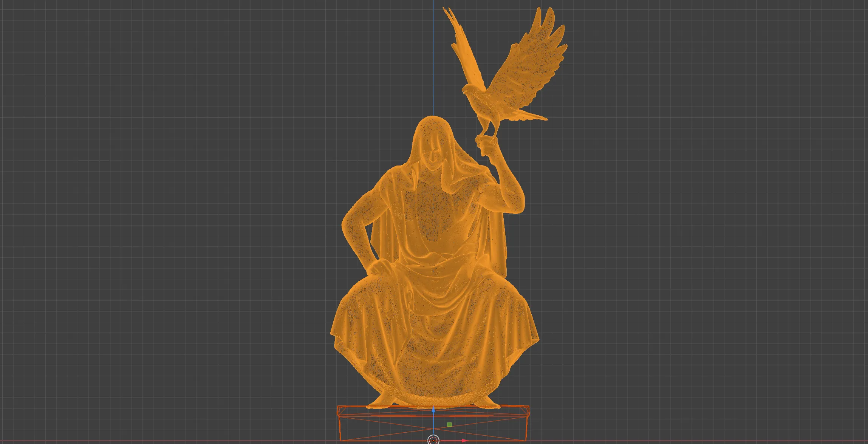The image size is (868, 444).
Task: Click the tip of the blue axis arrowhead
Action: pyautogui.click(x=433, y=406)
